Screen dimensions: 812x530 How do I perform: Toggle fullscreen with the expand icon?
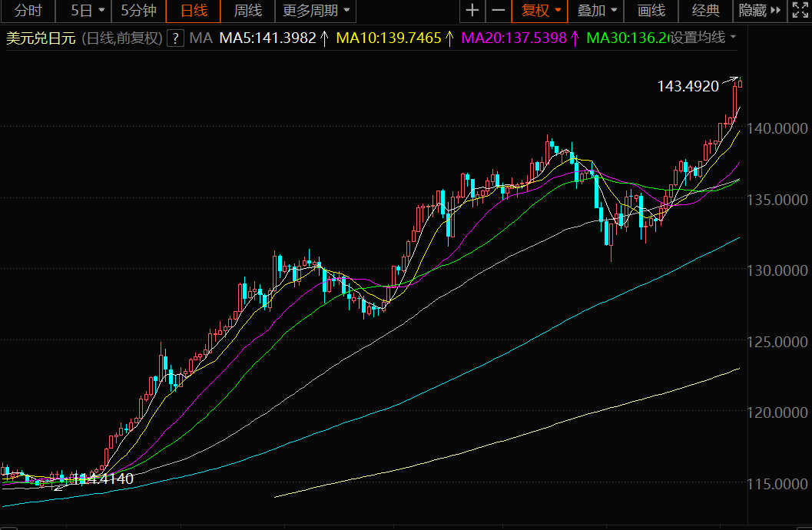point(800,10)
